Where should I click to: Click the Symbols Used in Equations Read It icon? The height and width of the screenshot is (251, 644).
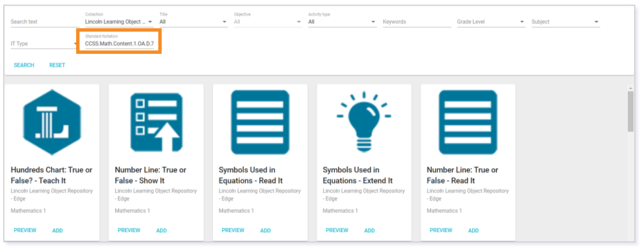coord(260,122)
